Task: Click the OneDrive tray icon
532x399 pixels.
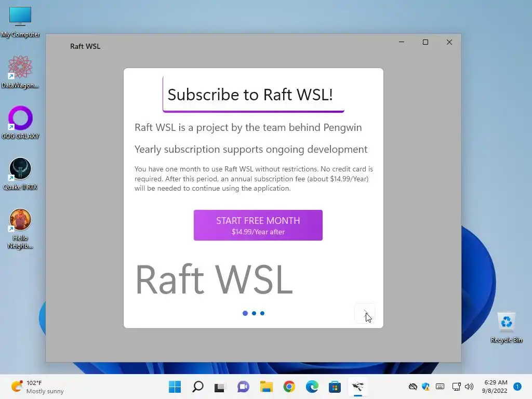Action: pos(413,387)
